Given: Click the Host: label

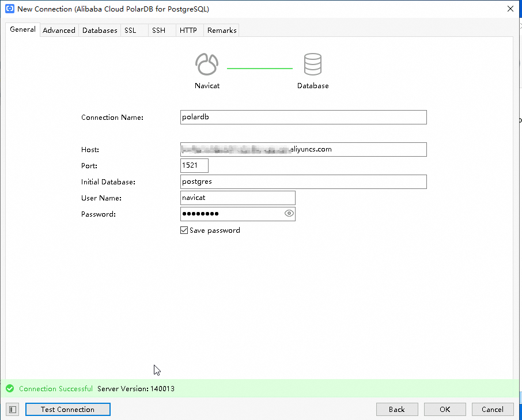Looking at the screenshot, I should (90, 149).
